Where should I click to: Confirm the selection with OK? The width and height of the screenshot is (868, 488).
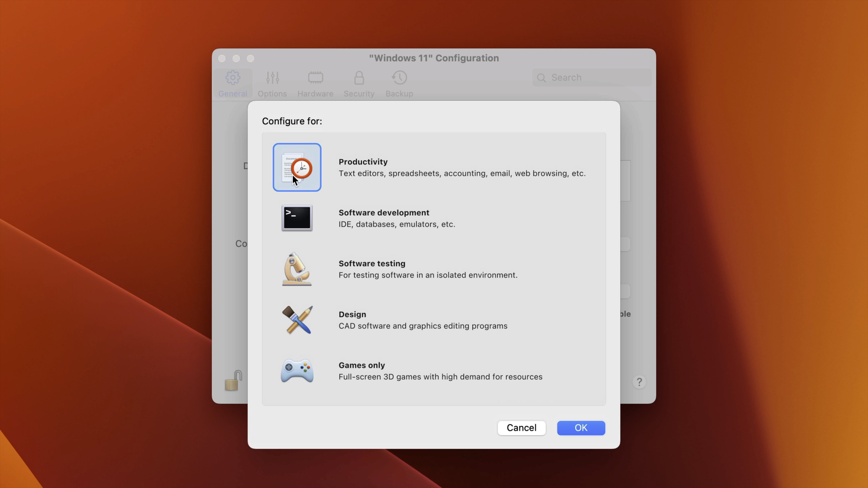[x=580, y=428]
